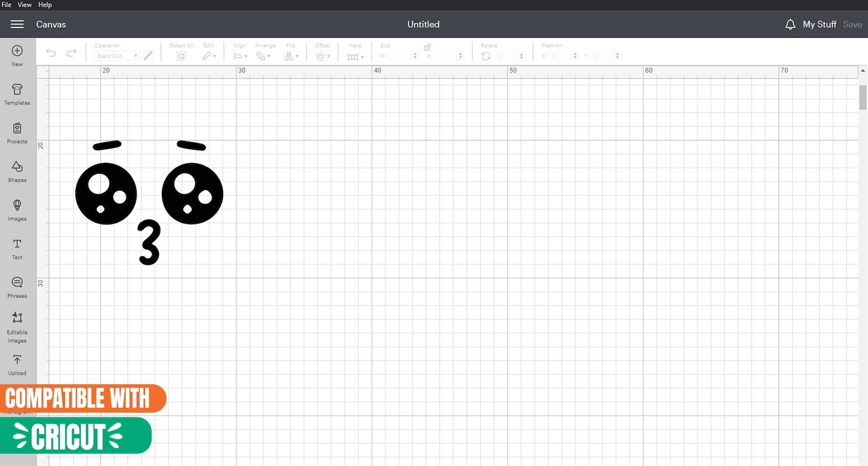The image size is (868, 466).
Task: Open the File menu
Action: (7, 4)
